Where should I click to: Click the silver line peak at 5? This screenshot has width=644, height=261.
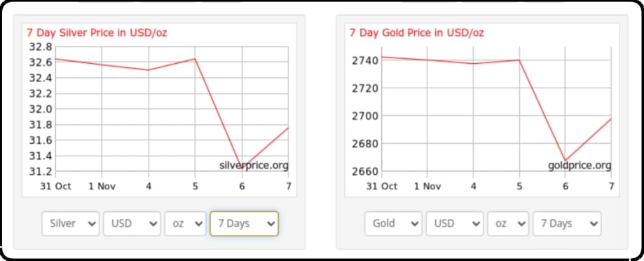click(195, 59)
